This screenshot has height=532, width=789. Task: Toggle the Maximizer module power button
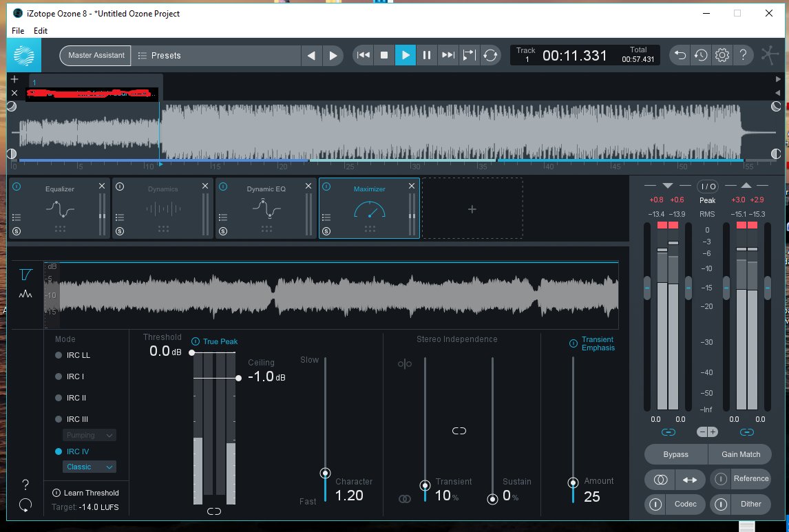[326, 187]
